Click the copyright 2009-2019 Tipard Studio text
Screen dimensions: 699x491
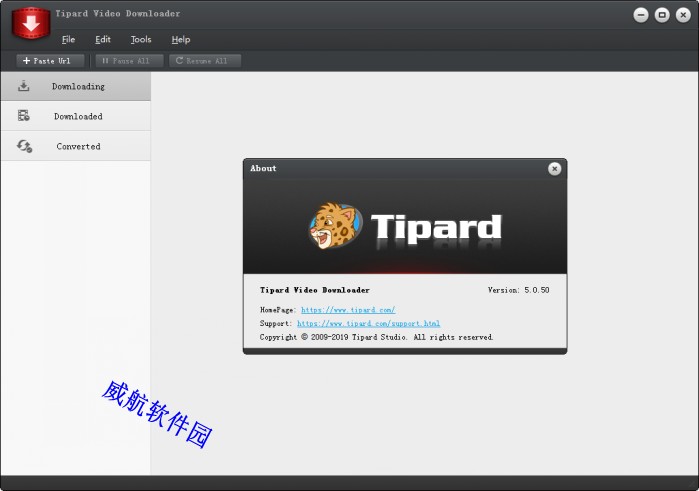pyautogui.click(x=377, y=337)
